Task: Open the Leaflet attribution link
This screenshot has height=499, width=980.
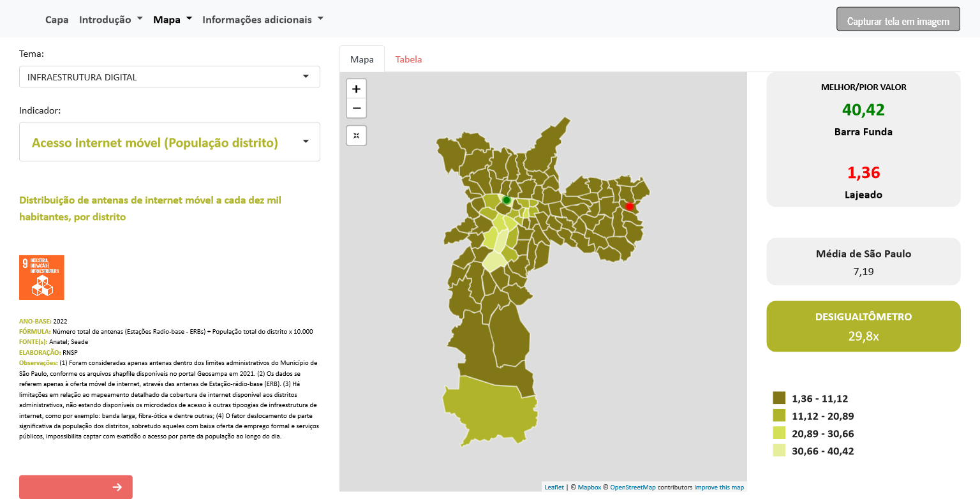Action: click(554, 488)
